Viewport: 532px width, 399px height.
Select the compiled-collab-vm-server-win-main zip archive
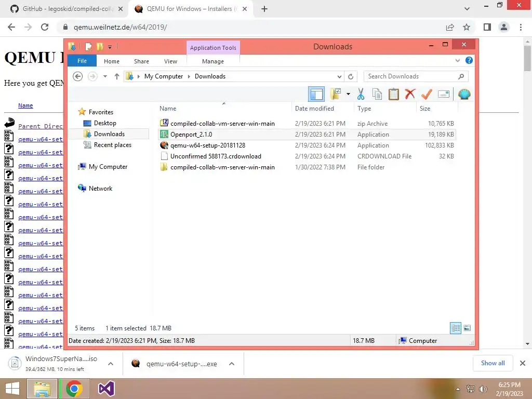(307, 124)
